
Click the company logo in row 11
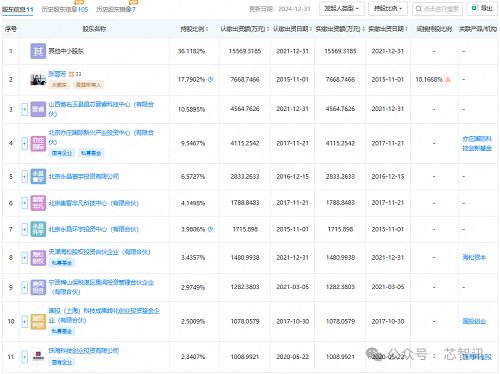tap(38, 357)
